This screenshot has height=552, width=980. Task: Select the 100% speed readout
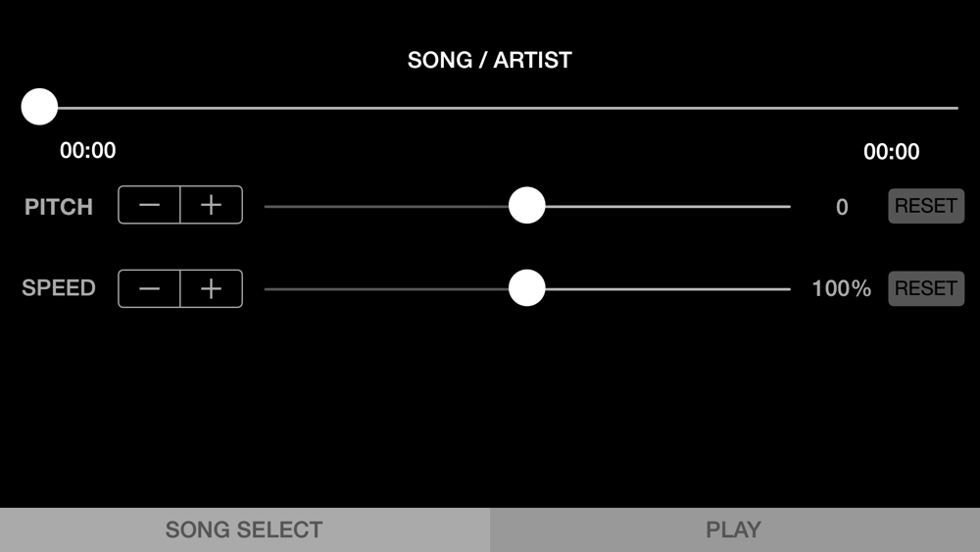click(x=841, y=289)
